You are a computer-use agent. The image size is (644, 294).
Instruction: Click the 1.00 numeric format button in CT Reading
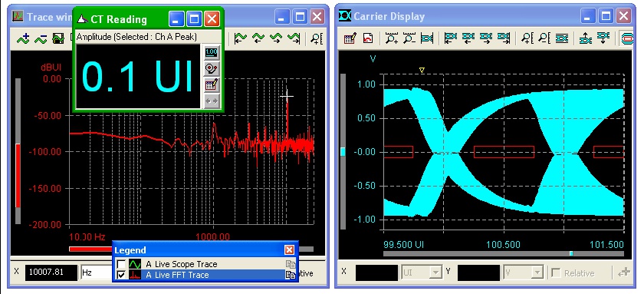pyautogui.click(x=212, y=52)
